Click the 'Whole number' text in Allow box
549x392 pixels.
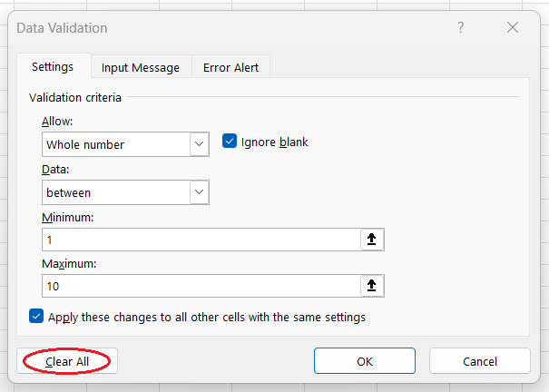[85, 144]
